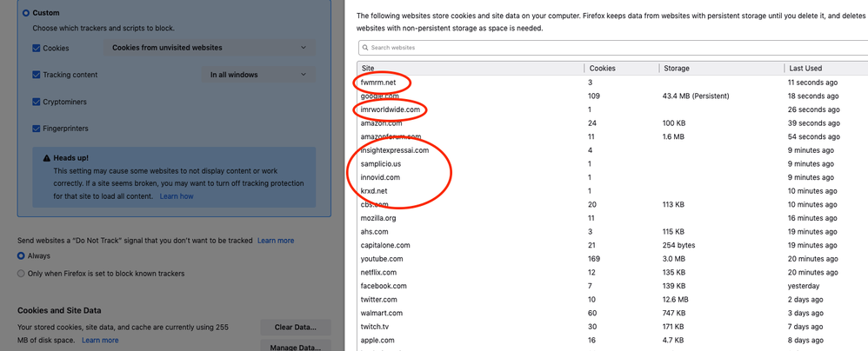
Task: Click the 169 cookies count cell
Action: tap(595, 259)
